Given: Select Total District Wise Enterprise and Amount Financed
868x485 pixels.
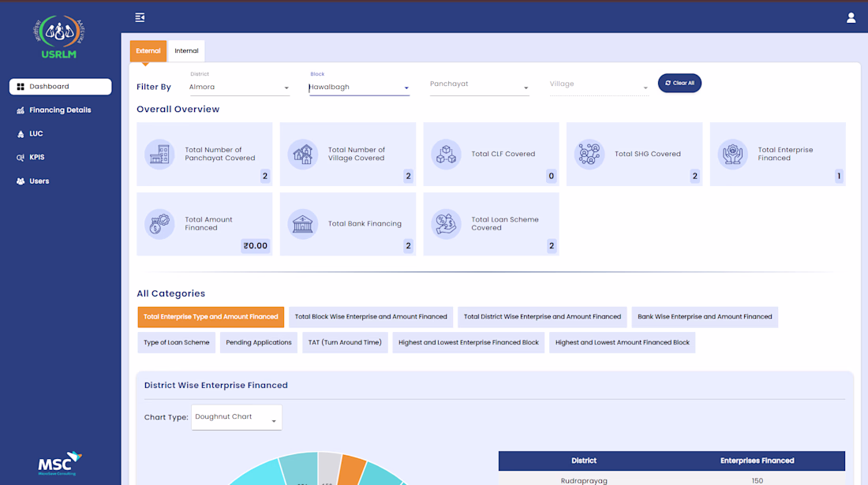Looking at the screenshot, I should coord(543,317).
